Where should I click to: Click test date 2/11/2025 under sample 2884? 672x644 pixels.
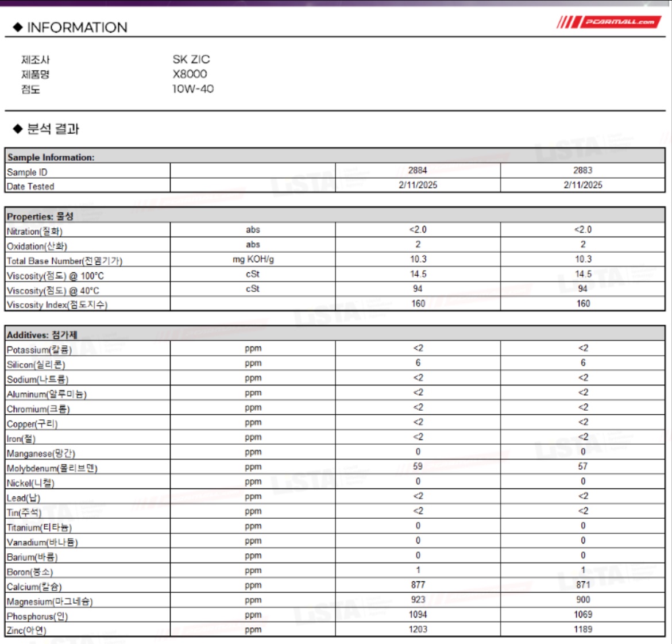[418, 185]
